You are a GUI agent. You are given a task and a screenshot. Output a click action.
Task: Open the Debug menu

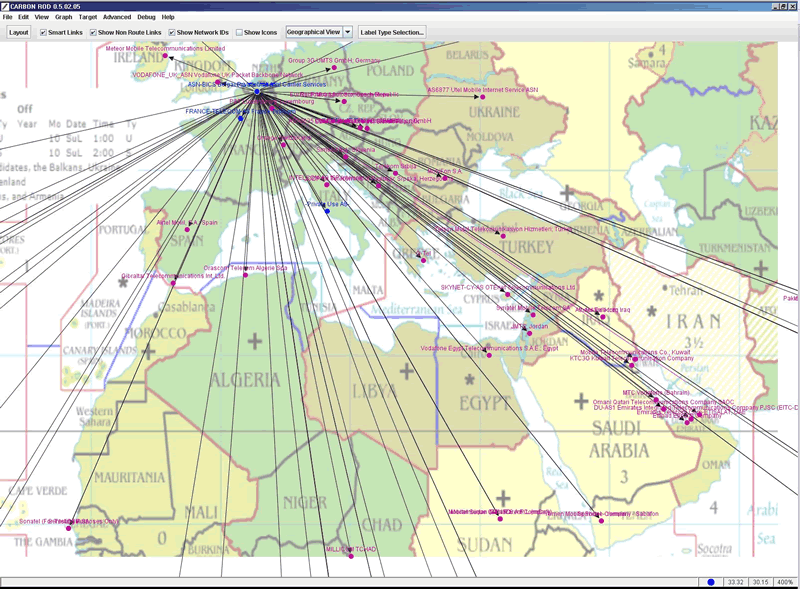tap(146, 17)
